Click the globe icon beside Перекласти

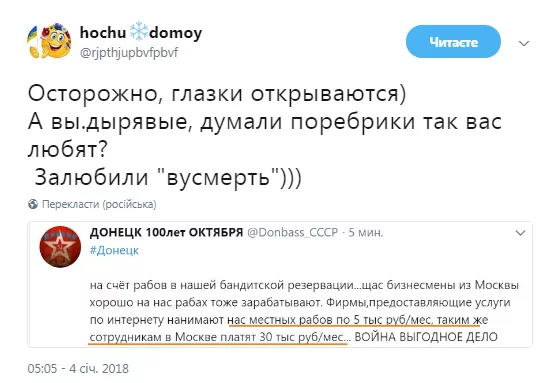pyautogui.click(x=33, y=204)
